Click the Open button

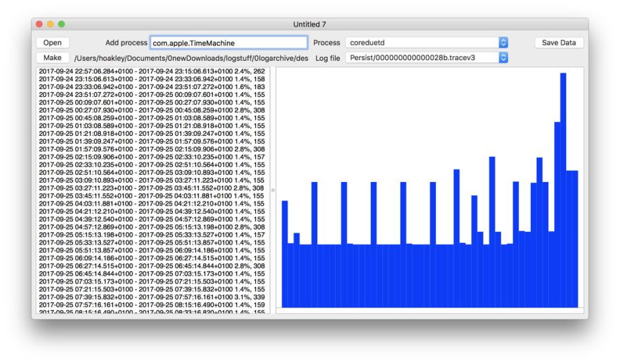pyautogui.click(x=52, y=43)
